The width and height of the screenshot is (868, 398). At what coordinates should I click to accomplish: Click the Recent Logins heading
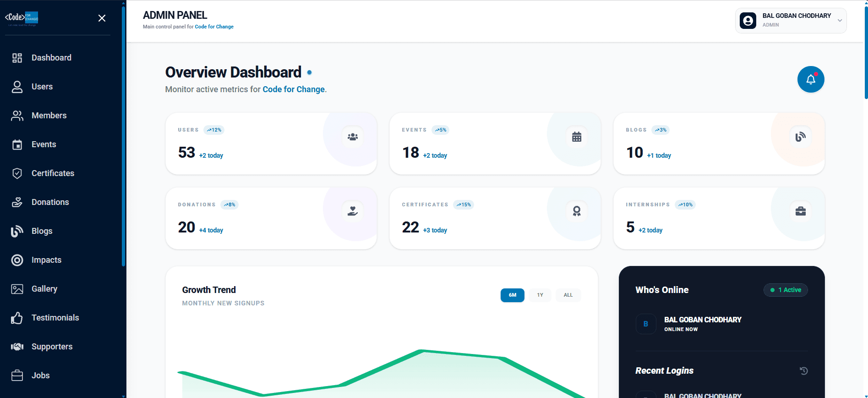[664, 370]
